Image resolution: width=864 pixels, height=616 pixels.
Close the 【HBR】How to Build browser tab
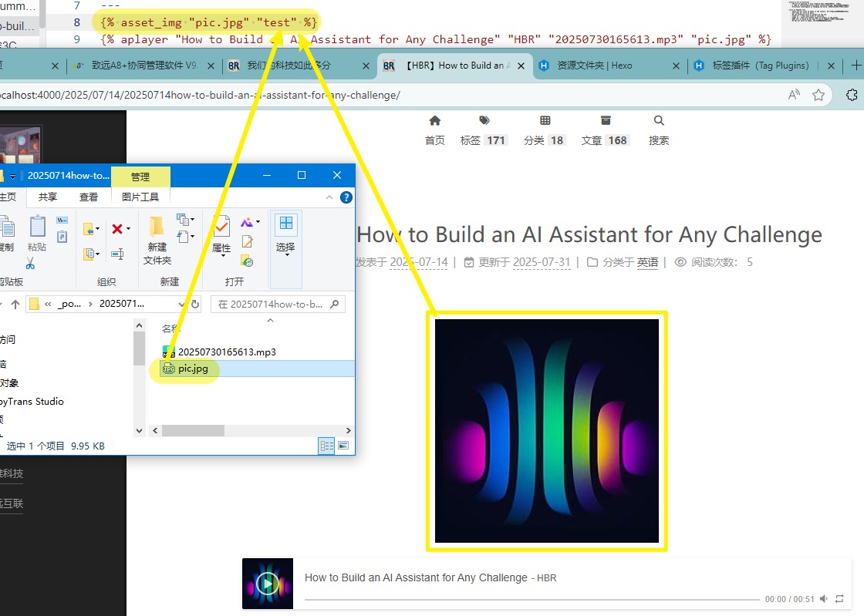[x=521, y=66]
